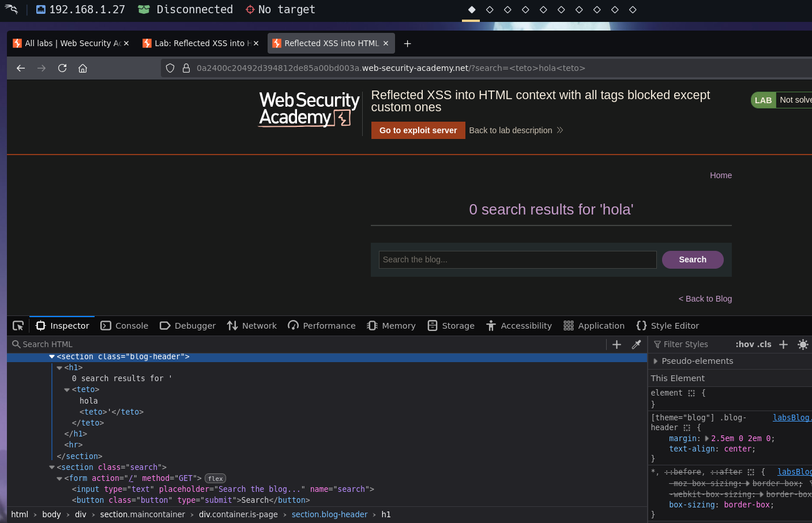The height and width of the screenshot is (523, 812).
Task: Click the shield tracking protection icon
Action: [x=170, y=68]
